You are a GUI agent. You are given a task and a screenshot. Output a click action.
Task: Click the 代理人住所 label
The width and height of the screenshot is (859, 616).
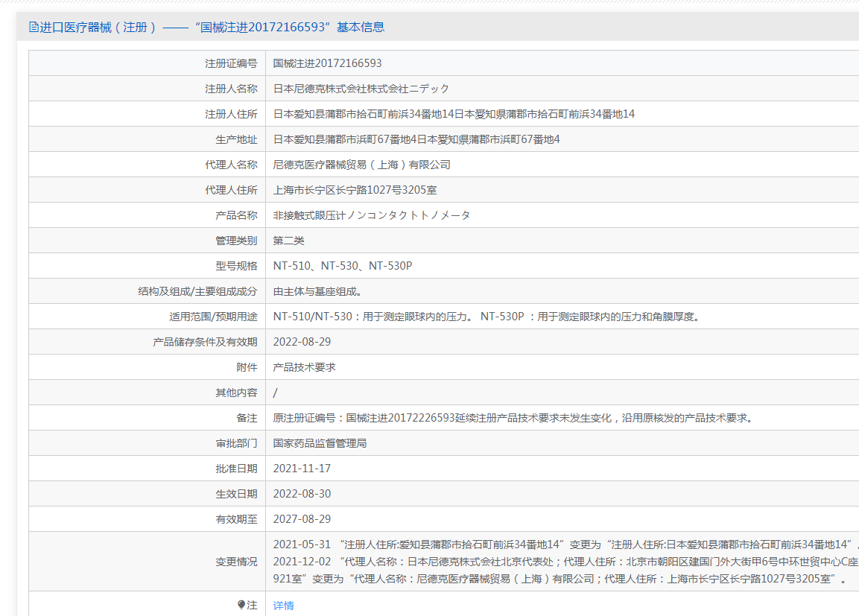coord(231,190)
